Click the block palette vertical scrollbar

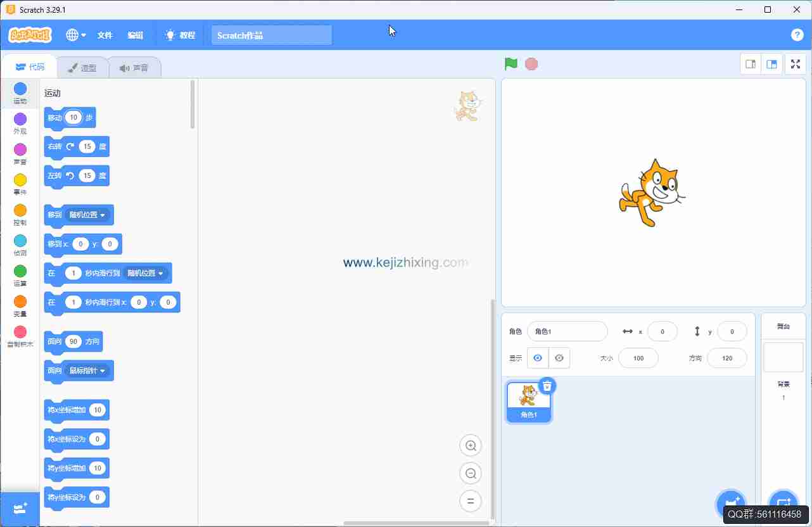(193, 105)
